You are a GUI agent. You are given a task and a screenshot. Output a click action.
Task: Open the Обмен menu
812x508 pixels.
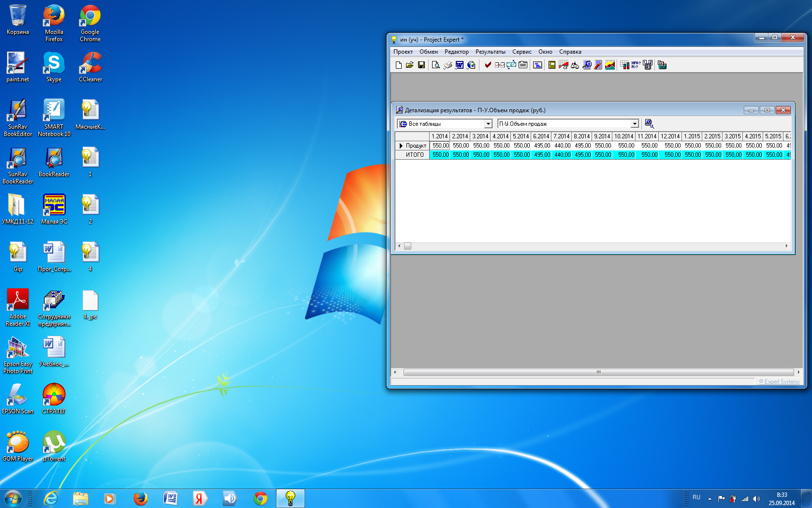point(428,52)
